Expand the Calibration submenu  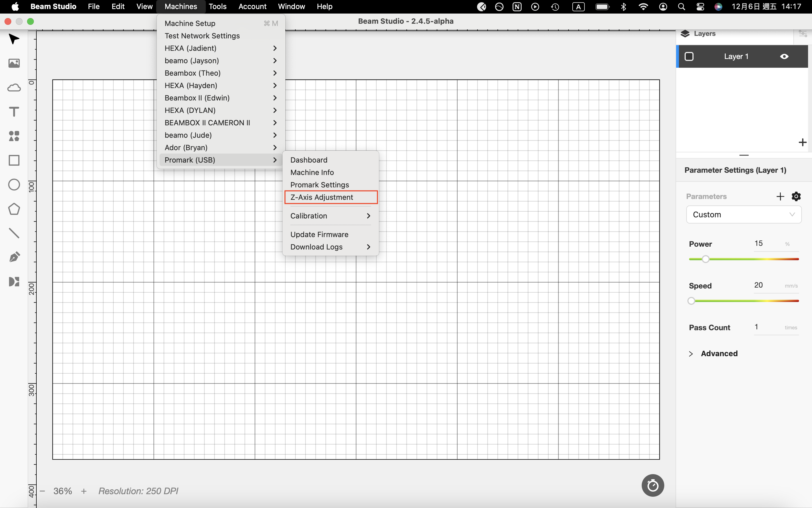click(330, 216)
